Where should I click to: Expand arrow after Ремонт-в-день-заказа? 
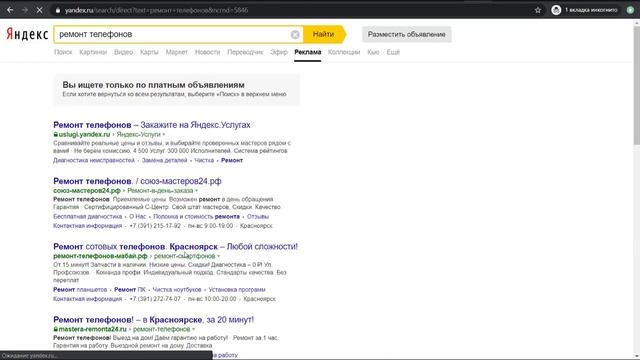click(196, 191)
